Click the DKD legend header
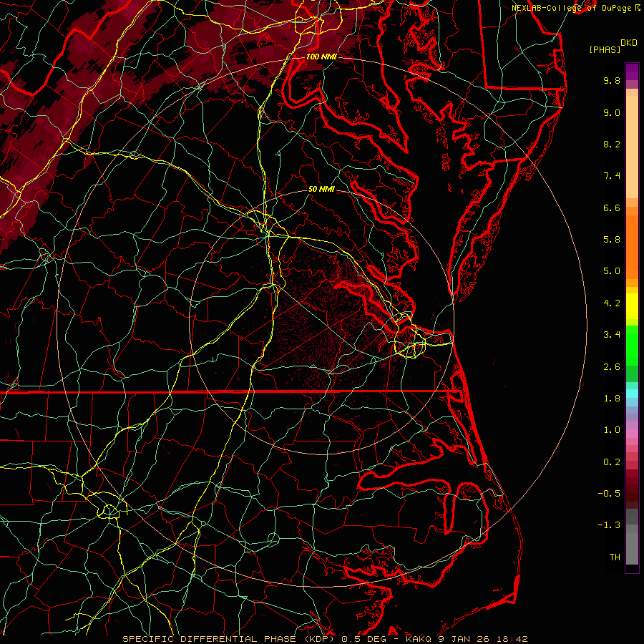Image resolution: width=644 pixels, height=644 pixels. point(628,43)
